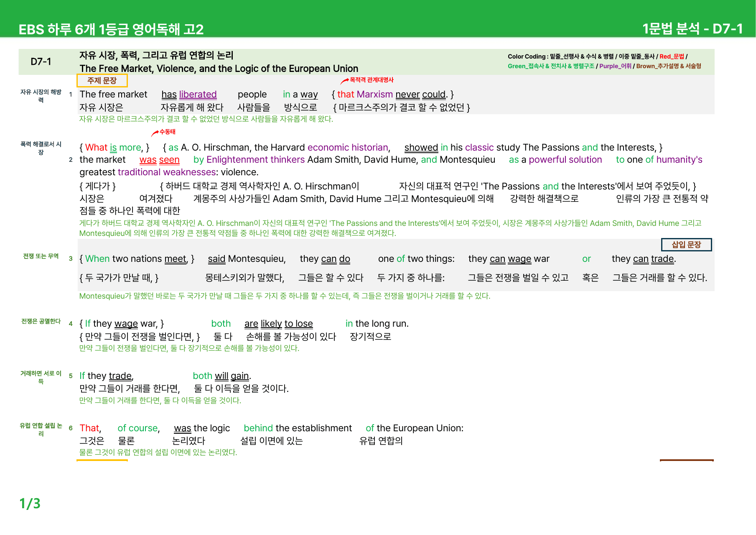Click the header title 'EBS 하루 6개 1등급 영어독해 고2'
The width and height of the screenshot is (756, 535).
[x=111, y=29]
